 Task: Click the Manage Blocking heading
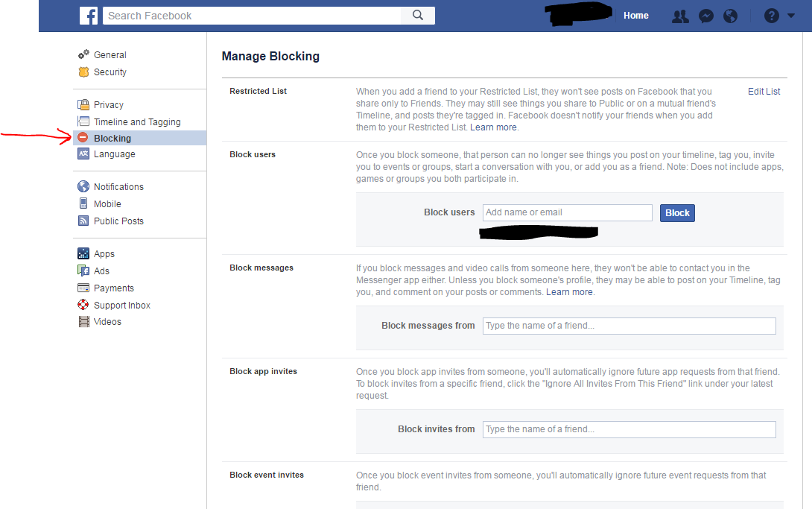click(270, 57)
